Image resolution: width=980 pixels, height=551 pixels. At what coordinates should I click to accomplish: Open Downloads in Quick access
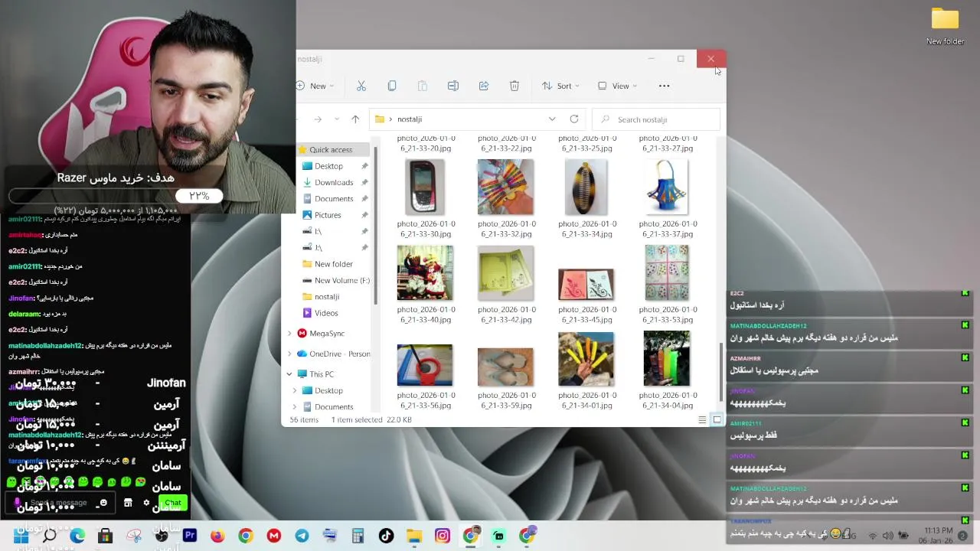[334, 182]
